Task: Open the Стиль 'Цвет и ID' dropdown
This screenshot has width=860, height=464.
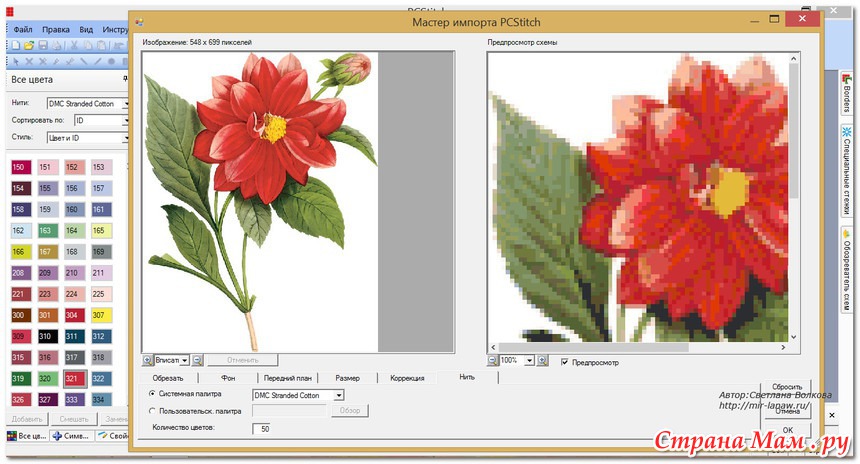Action: point(127,137)
